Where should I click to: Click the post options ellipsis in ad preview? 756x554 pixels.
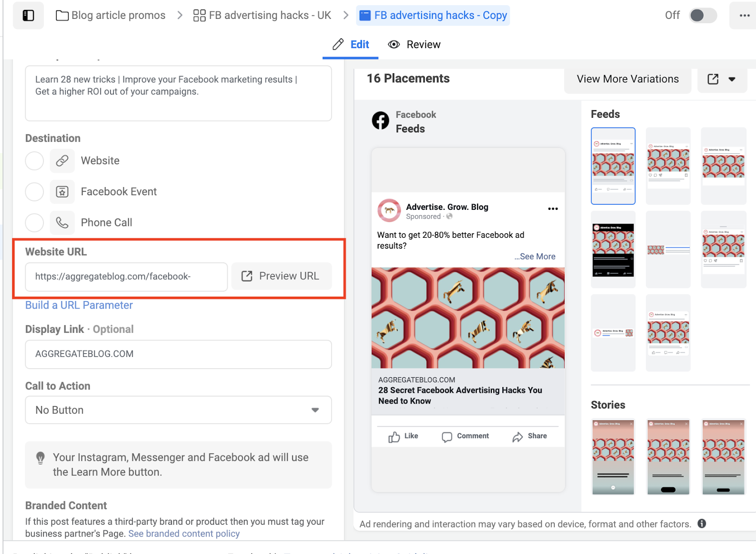pyautogui.click(x=553, y=208)
